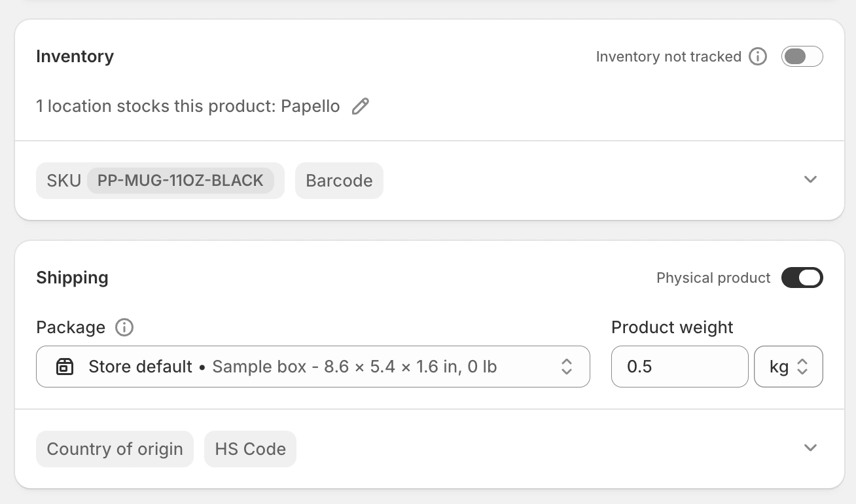The image size is (856, 504).
Task: Click the Product weight input field
Action: [x=679, y=367]
